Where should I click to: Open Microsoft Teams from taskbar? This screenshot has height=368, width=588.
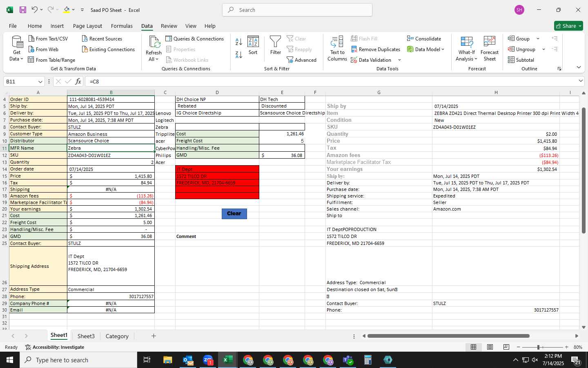tap(348, 360)
